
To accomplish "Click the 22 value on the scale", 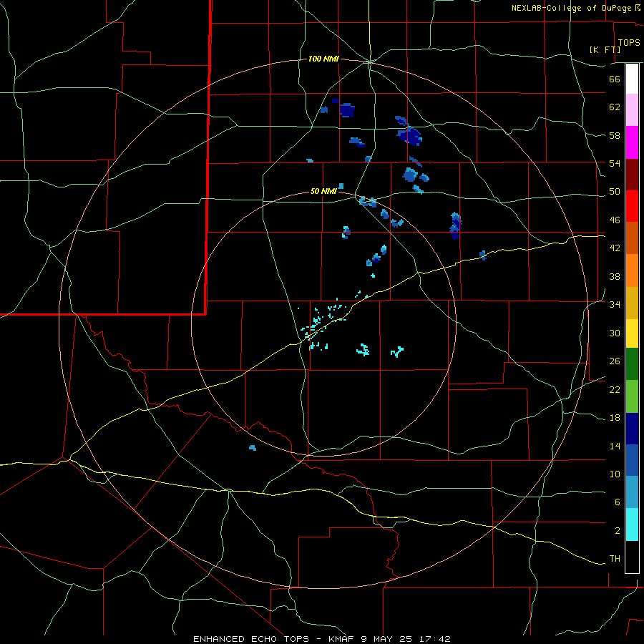I will [615, 389].
